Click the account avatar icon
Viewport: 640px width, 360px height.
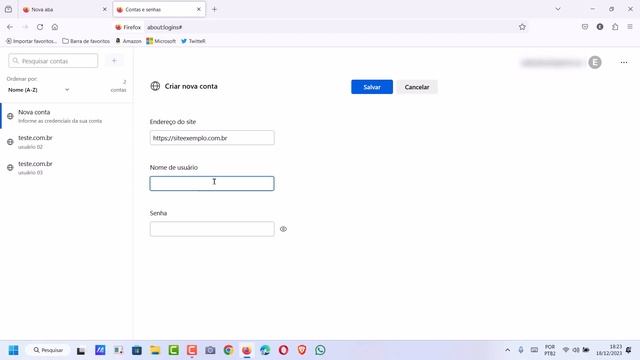point(595,62)
